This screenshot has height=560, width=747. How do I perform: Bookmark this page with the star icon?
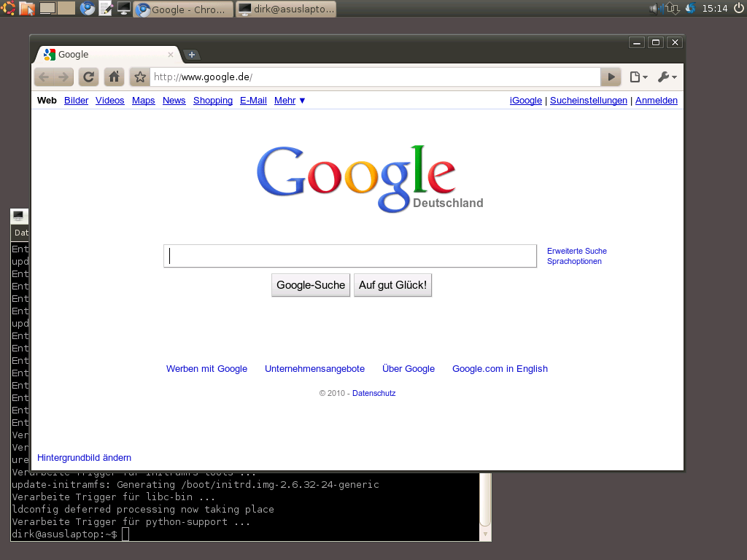coord(140,77)
